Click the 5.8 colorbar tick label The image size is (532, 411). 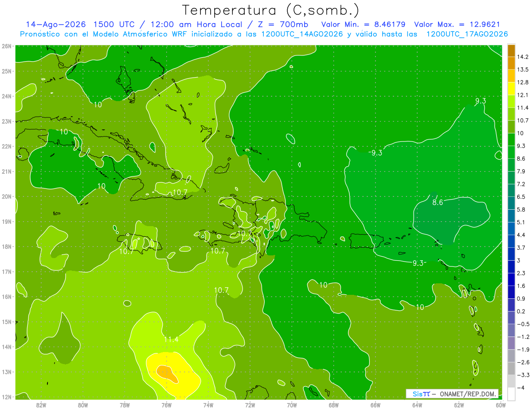pyautogui.click(x=521, y=210)
